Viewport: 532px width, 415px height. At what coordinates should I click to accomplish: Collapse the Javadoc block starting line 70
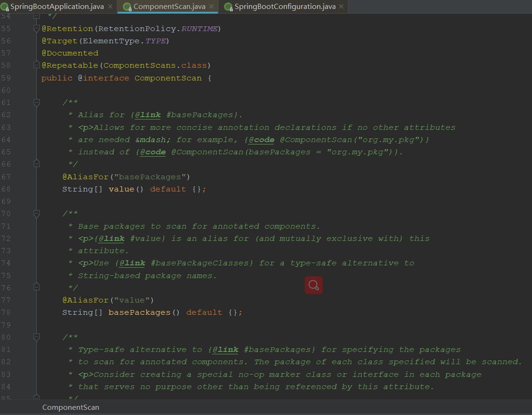(37, 214)
